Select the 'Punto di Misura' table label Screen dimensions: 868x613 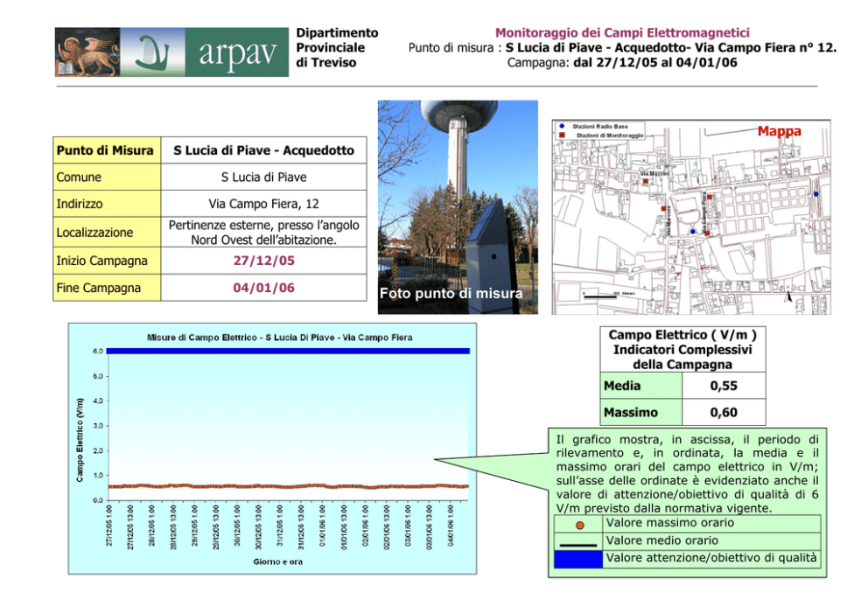click(107, 150)
